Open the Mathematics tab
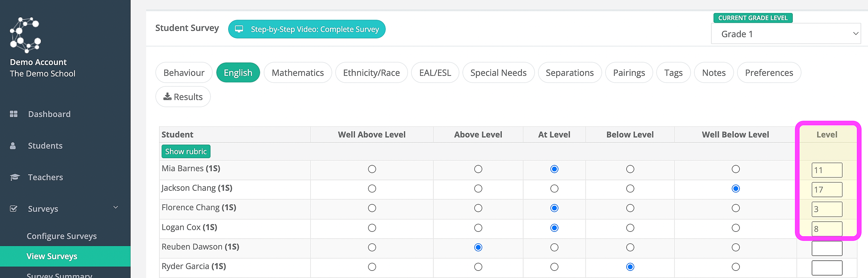Viewport: 868px width, 278px height. click(x=298, y=73)
